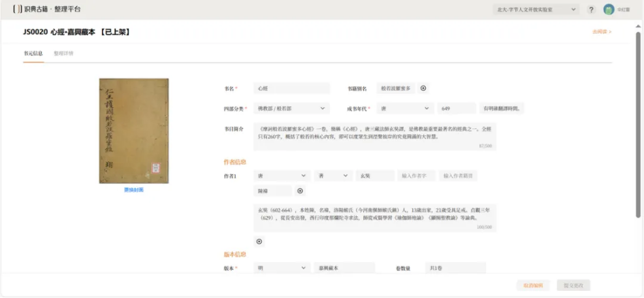Click the author alias field 陳禕
The width and height of the screenshot is (644, 298).
tap(273, 191)
